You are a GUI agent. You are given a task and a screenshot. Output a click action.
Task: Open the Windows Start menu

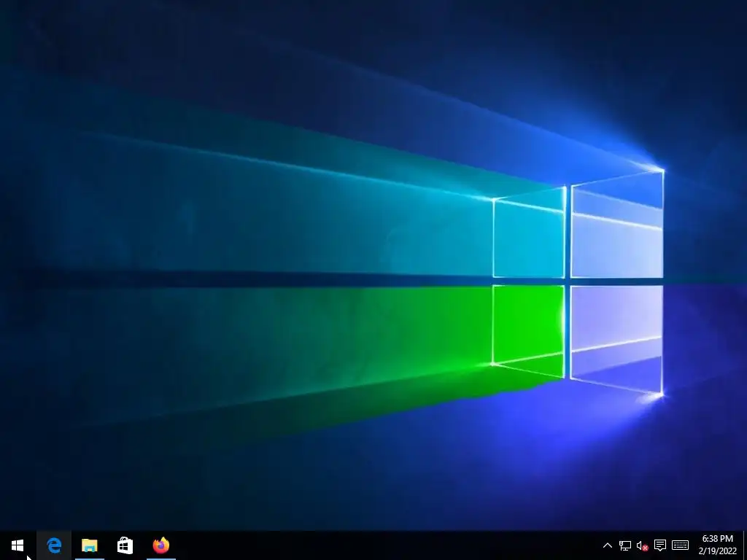(x=18, y=545)
